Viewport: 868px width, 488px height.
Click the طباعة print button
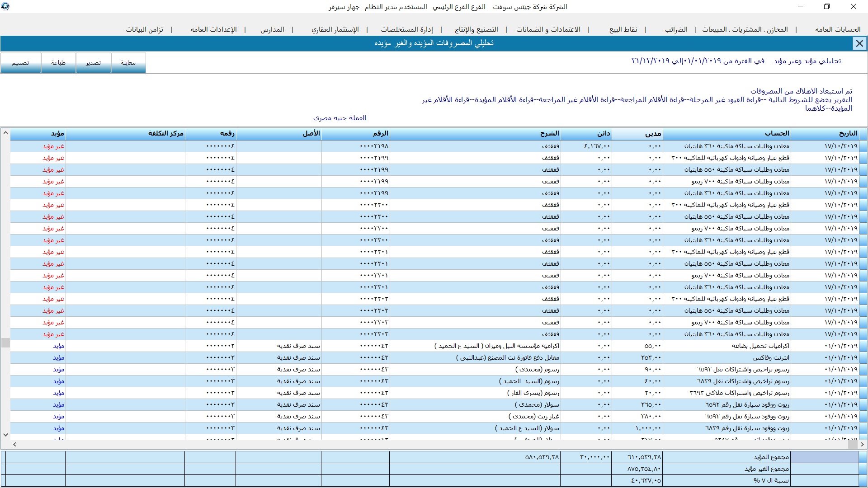(x=58, y=62)
